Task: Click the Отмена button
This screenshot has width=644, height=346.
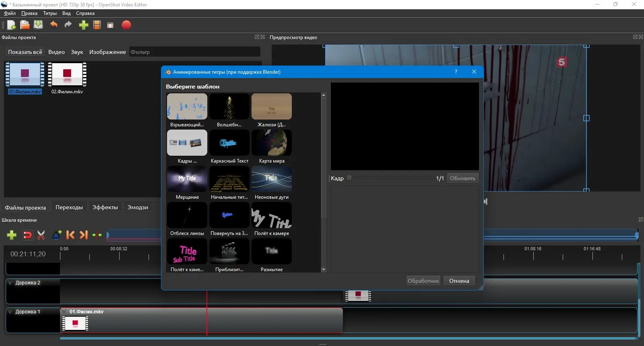Action: pos(459,281)
